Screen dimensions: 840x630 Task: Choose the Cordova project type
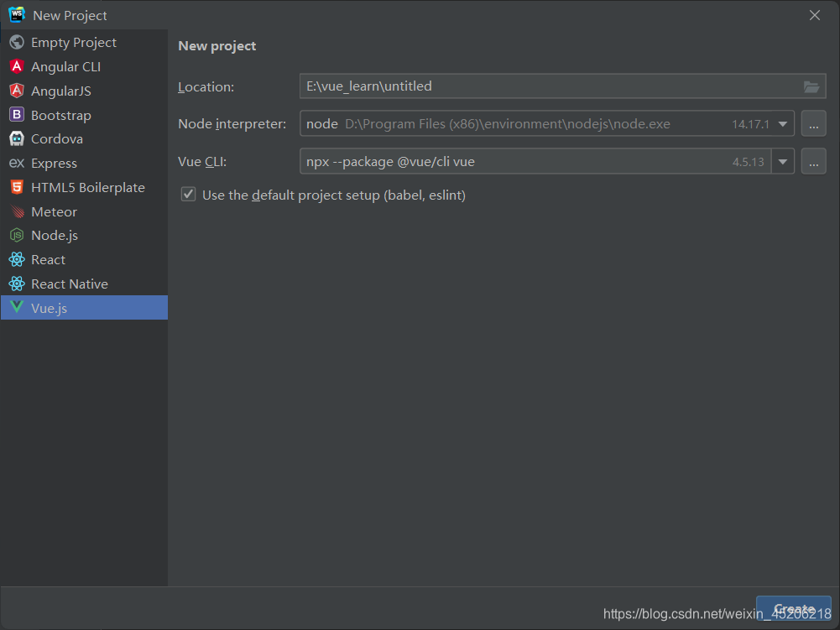click(x=84, y=138)
